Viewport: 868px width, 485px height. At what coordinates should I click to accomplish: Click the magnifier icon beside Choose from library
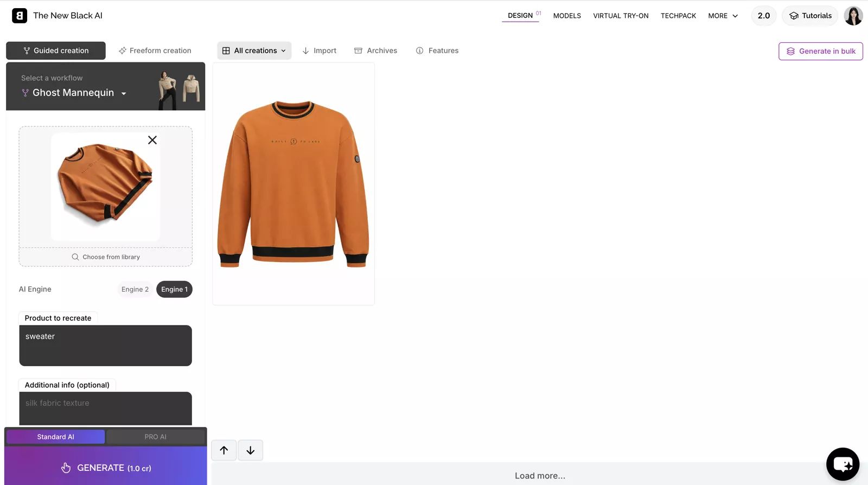pos(75,257)
